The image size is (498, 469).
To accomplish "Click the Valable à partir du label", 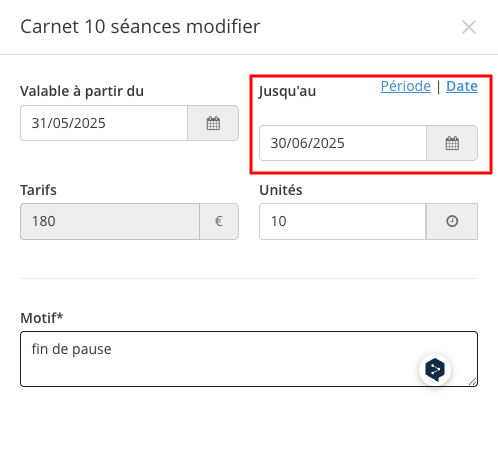I will point(82,91).
